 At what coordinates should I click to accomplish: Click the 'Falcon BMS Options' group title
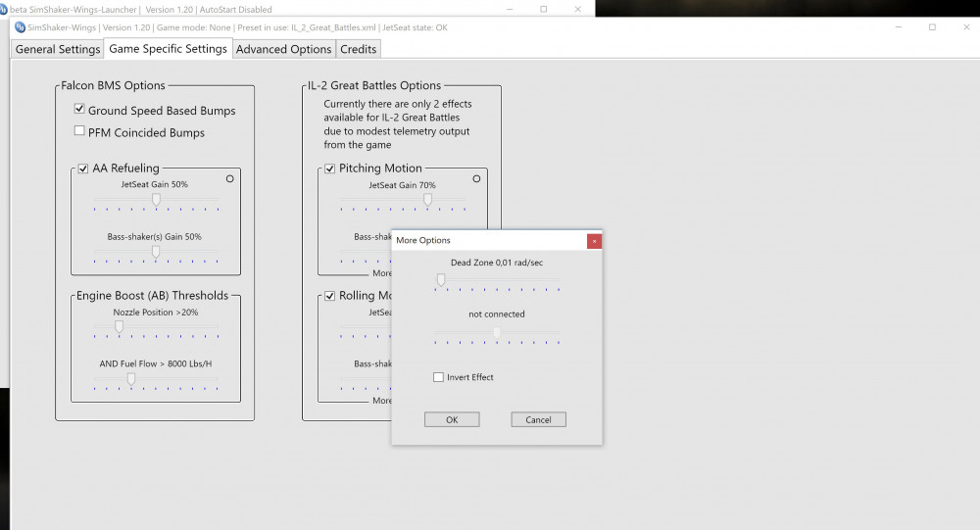point(113,85)
